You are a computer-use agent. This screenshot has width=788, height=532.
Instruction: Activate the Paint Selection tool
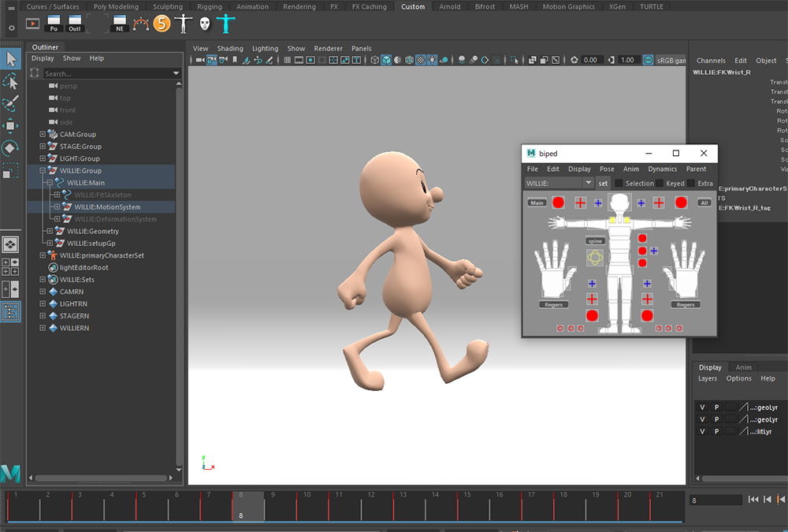11,104
